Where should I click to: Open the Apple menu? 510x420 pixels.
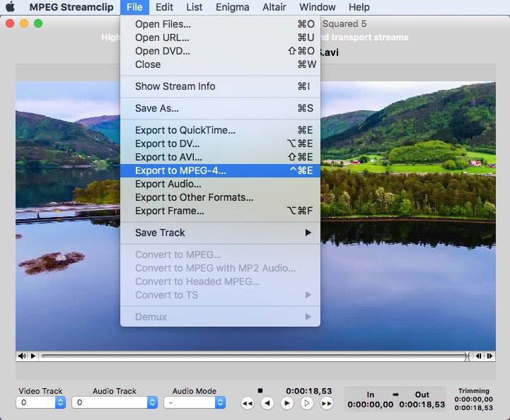(x=11, y=7)
